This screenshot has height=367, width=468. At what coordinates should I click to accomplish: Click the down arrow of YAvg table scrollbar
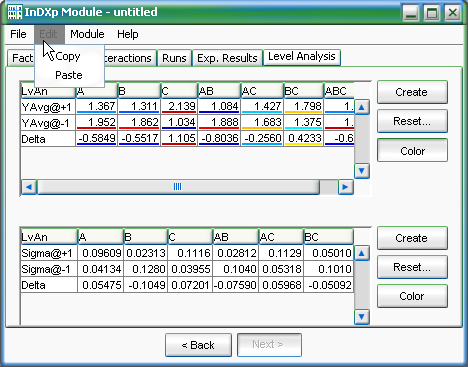click(x=362, y=171)
